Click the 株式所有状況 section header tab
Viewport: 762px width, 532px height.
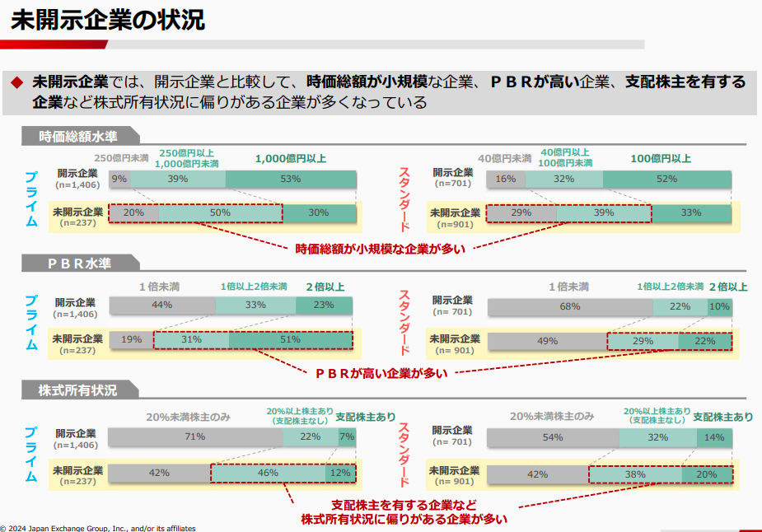click(x=80, y=390)
